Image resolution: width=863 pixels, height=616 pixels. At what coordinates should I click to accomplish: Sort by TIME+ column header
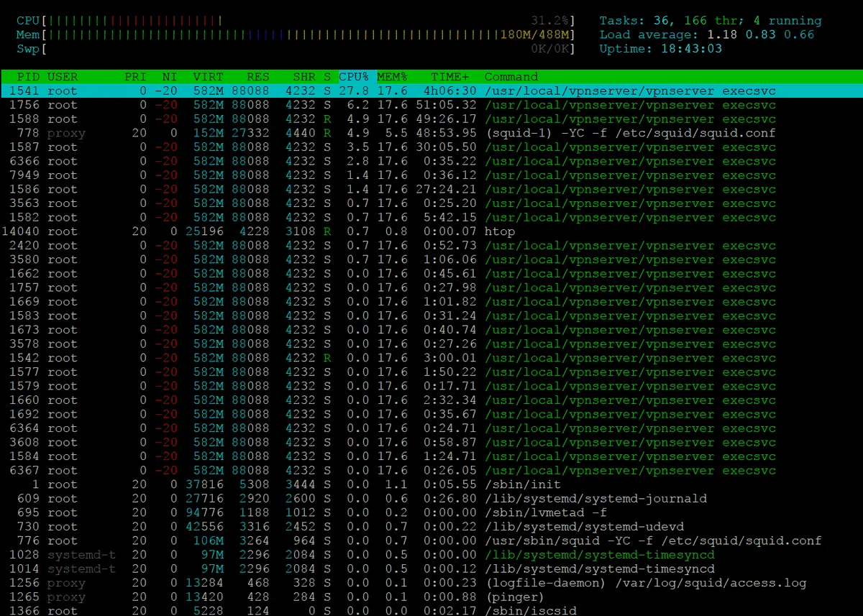[450, 77]
